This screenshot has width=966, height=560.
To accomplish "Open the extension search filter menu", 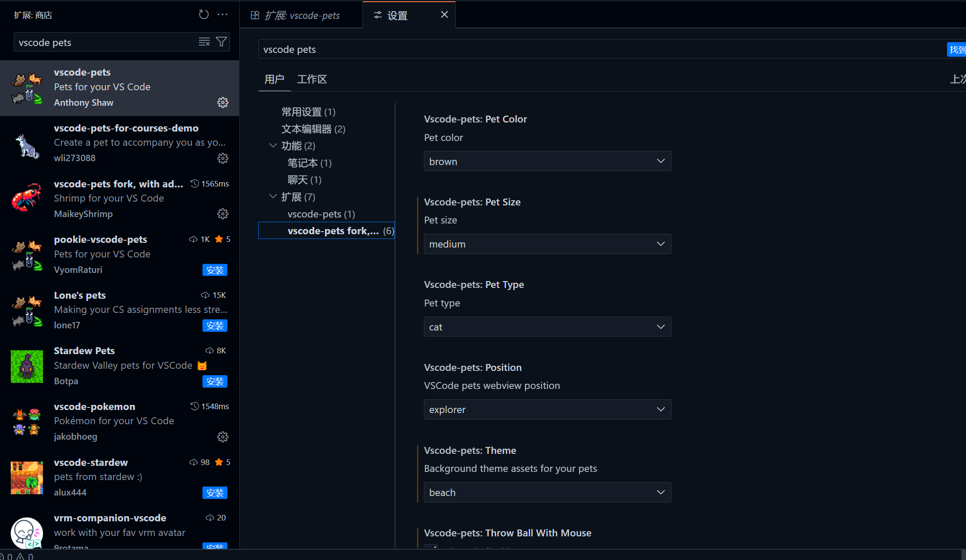I will pos(221,42).
